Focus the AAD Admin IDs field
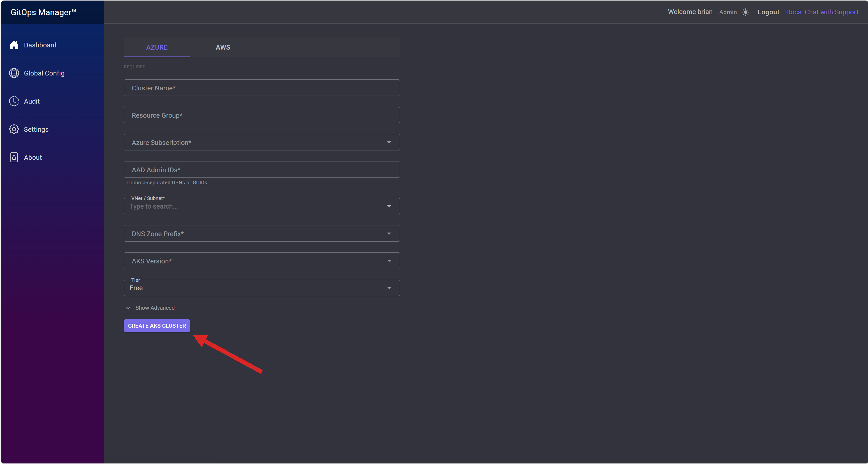The height and width of the screenshot is (464, 868). tap(262, 169)
